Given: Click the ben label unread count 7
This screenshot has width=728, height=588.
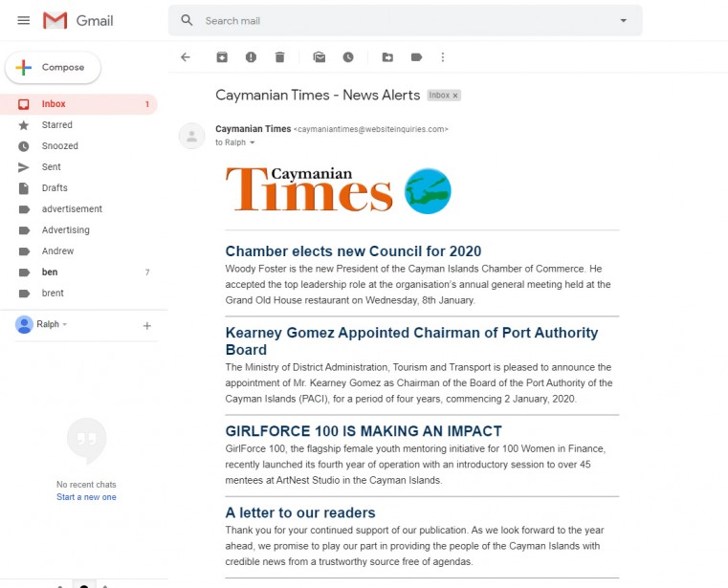Looking at the screenshot, I should [x=147, y=272].
